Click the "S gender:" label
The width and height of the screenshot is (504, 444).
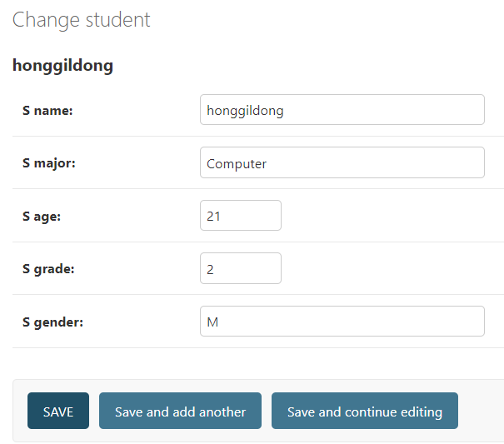(x=52, y=322)
